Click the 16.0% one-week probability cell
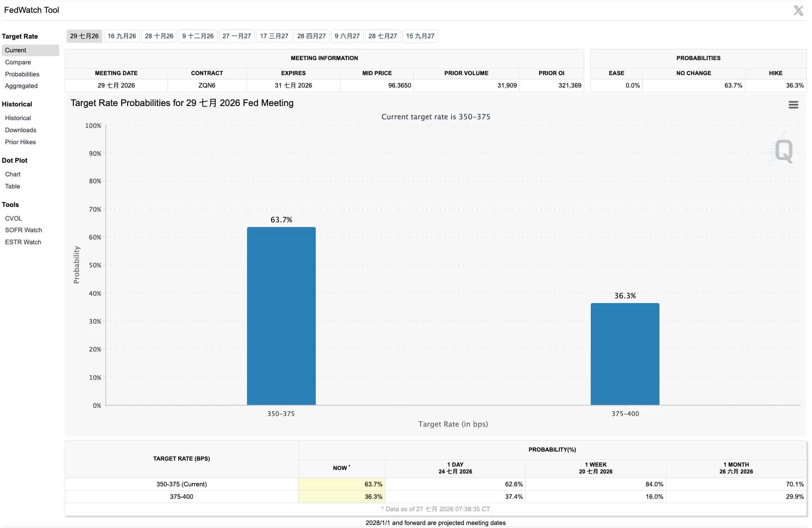Viewport: 812px width, 528px height. pyautogui.click(x=596, y=497)
